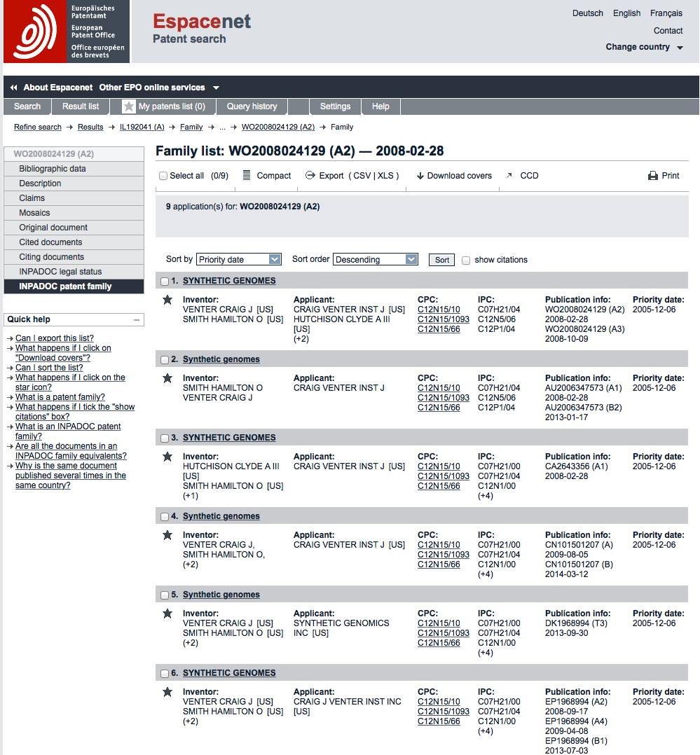Click the Espacenet Patent search title
The width and height of the screenshot is (700, 755).
tap(202, 28)
